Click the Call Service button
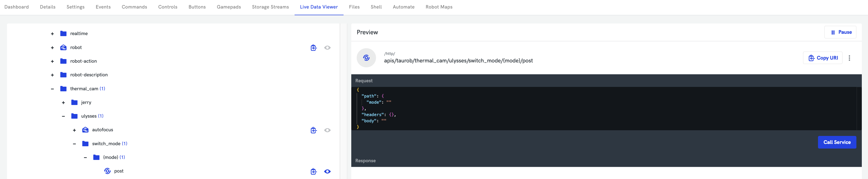 837,142
